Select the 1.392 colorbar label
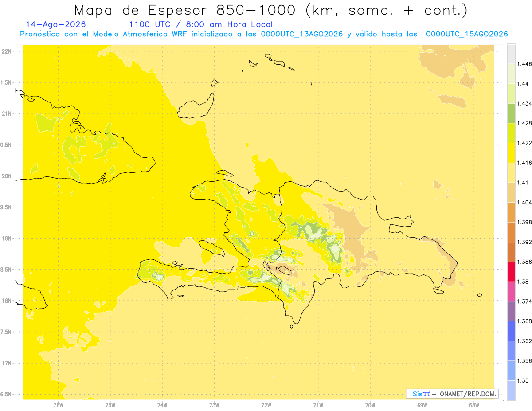 click(525, 242)
